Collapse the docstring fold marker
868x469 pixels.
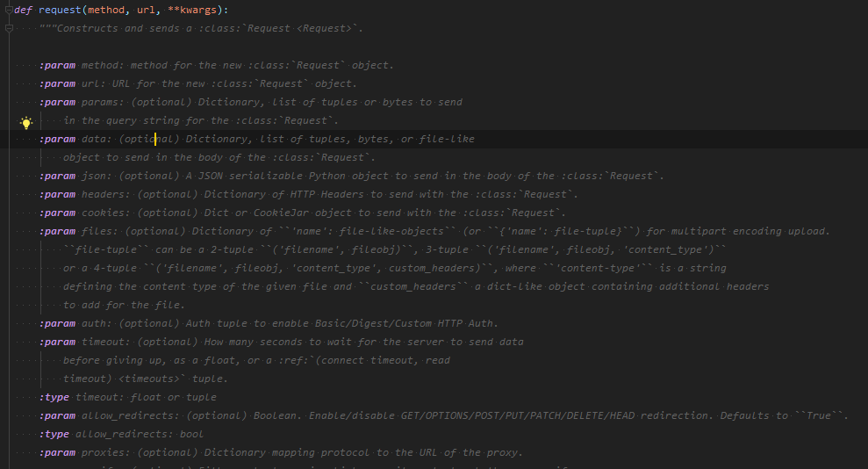8,29
